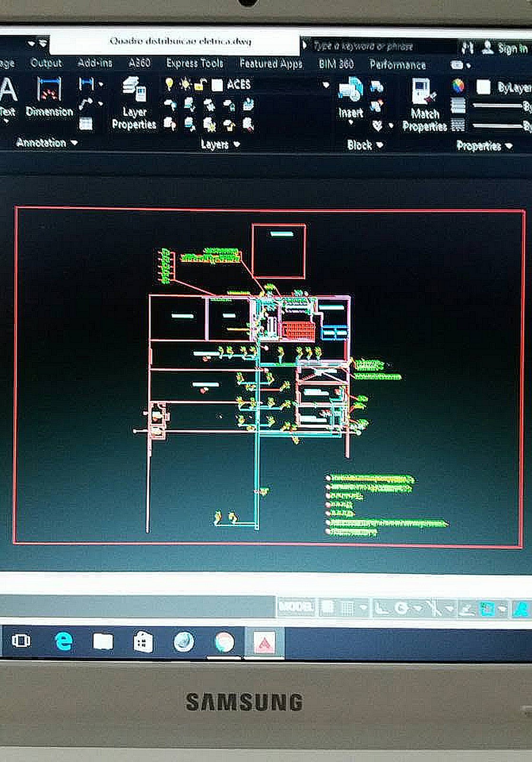Open Microsoft Edge from taskbar
This screenshot has height=762, width=532.
click(x=63, y=641)
